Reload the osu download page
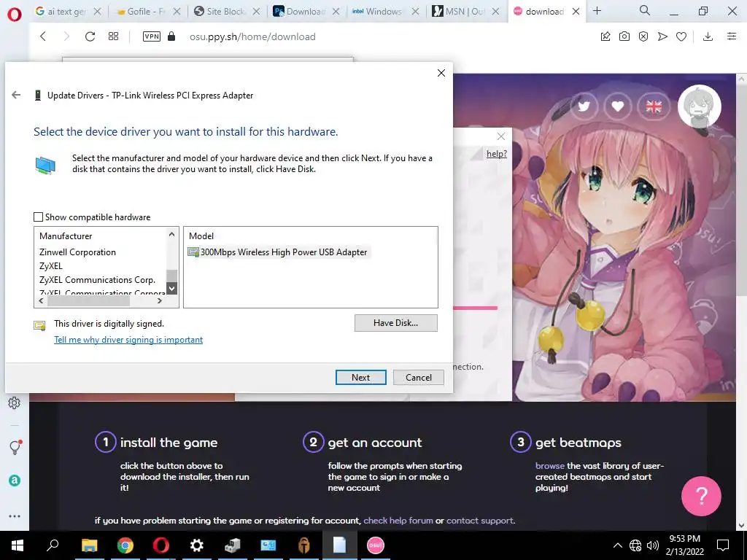Viewport: 747px width, 560px height. [x=90, y=36]
